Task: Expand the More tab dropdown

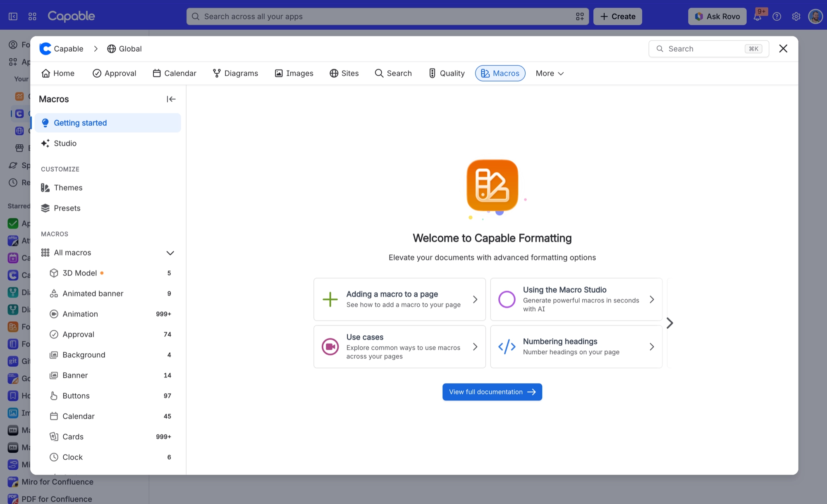Action: (550, 74)
